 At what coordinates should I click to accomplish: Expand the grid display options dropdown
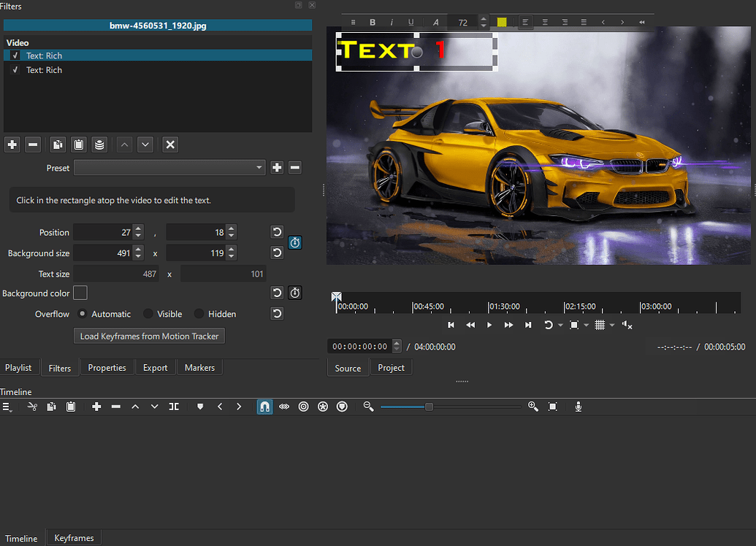612,325
